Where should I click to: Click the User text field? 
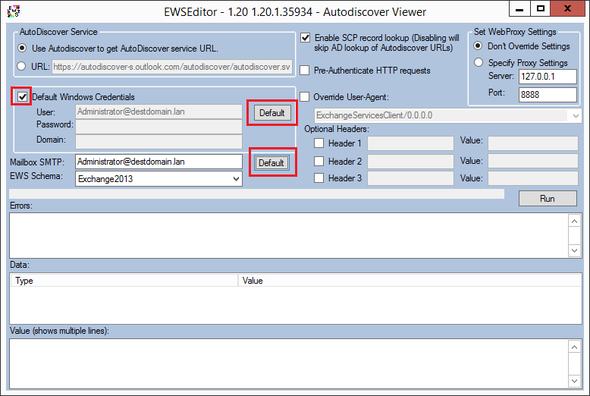pos(159,112)
